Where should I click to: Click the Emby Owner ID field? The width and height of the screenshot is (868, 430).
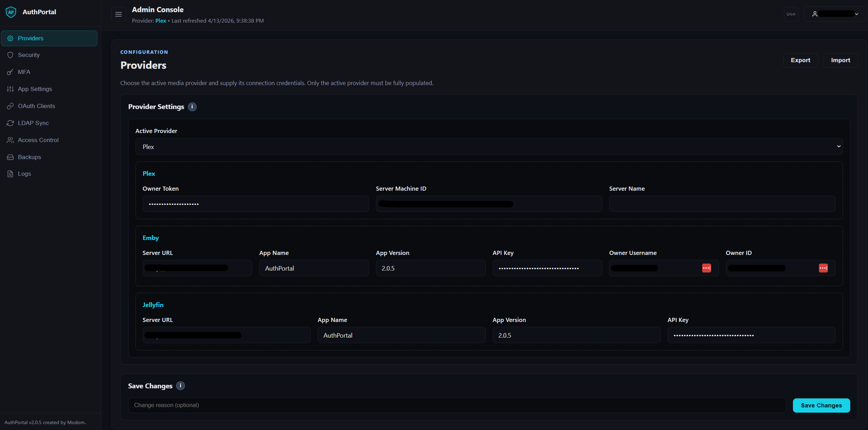coord(780,268)
